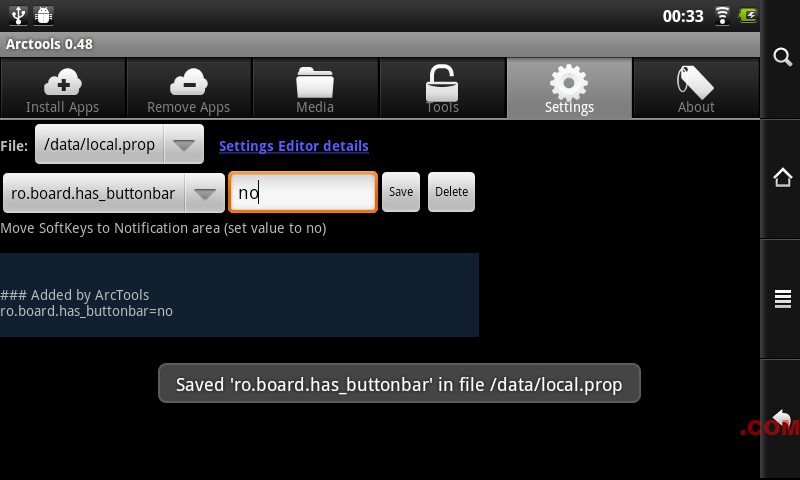Click the local.prop file contents panel

click(x=239, y=295)
